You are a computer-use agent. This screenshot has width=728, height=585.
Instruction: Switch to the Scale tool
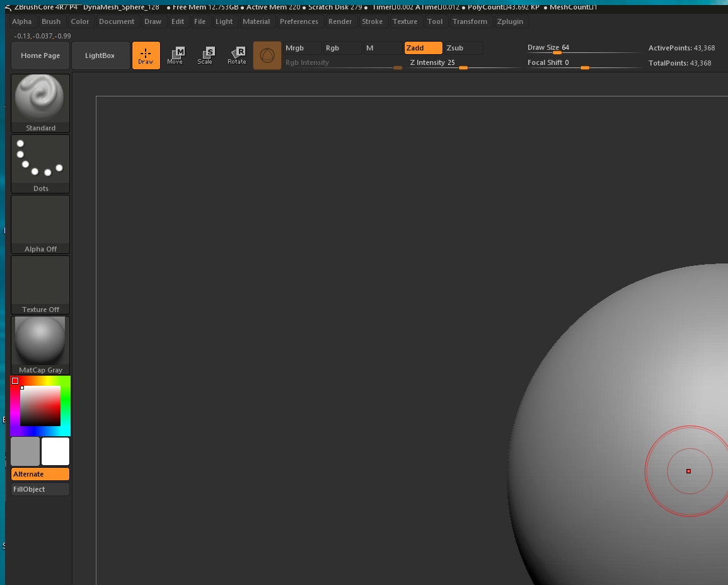coord(205,55)
